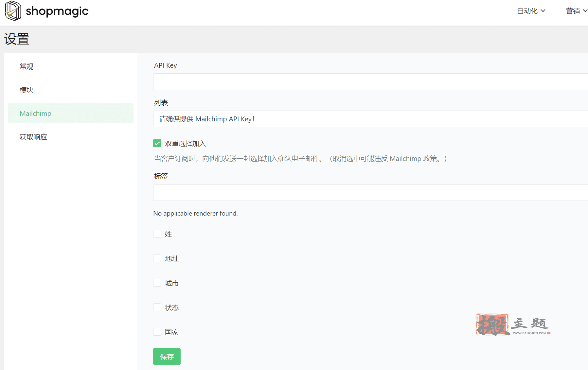This screenshot has height=370, width=588.
Task: Open the 营销 dropdown menu
Action: click(577, 11)
